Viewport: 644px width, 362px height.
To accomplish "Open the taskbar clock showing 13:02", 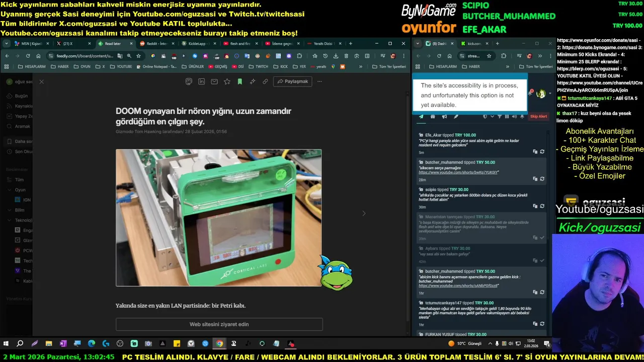I will click(531, 344).
